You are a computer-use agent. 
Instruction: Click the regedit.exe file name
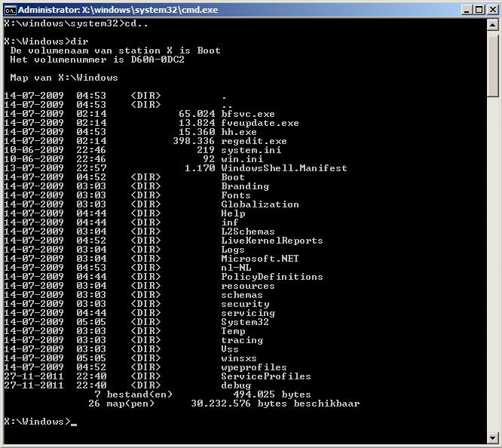[x=254, y=141]
